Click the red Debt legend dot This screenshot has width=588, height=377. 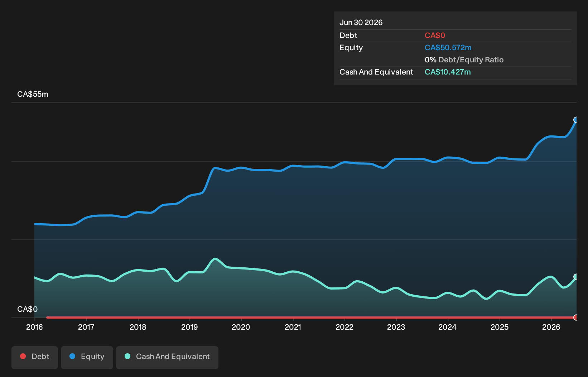(x=23, y=356)
